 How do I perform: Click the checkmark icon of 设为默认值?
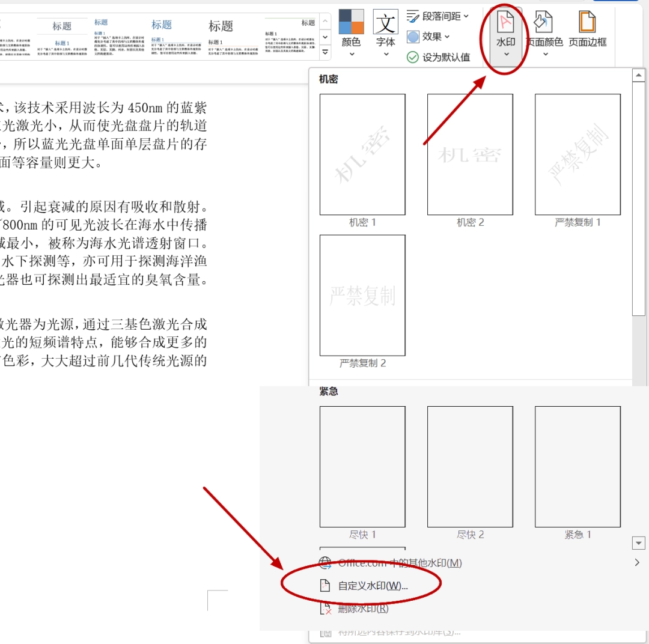tap(413, 57)
